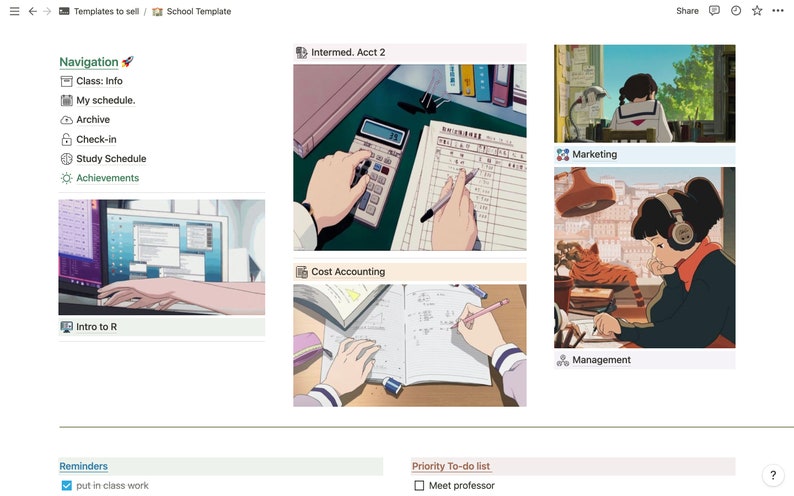This screenshot has height=496, width=794.
Task: Open the Cost Accounting page
Action: click(348, 272)
